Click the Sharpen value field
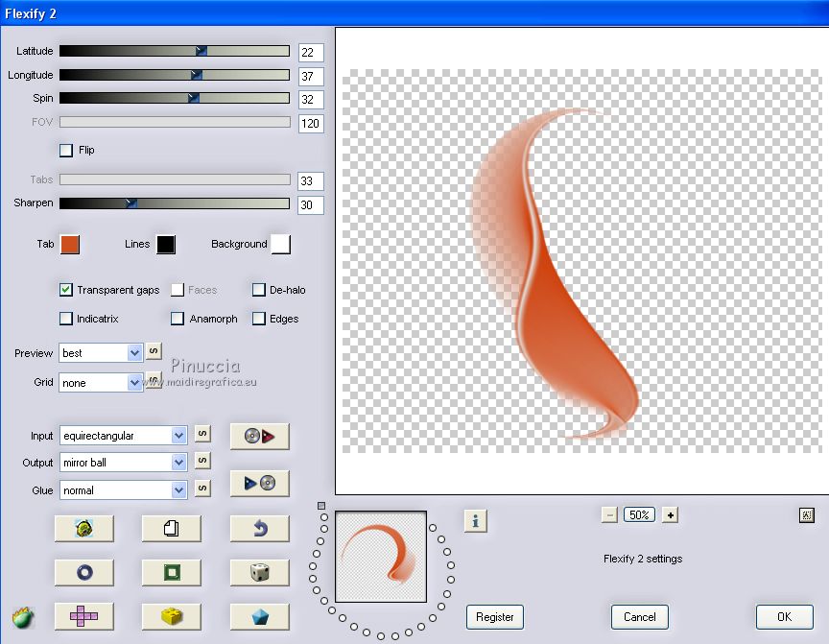 pyautogui.click(x=311, y=204)
